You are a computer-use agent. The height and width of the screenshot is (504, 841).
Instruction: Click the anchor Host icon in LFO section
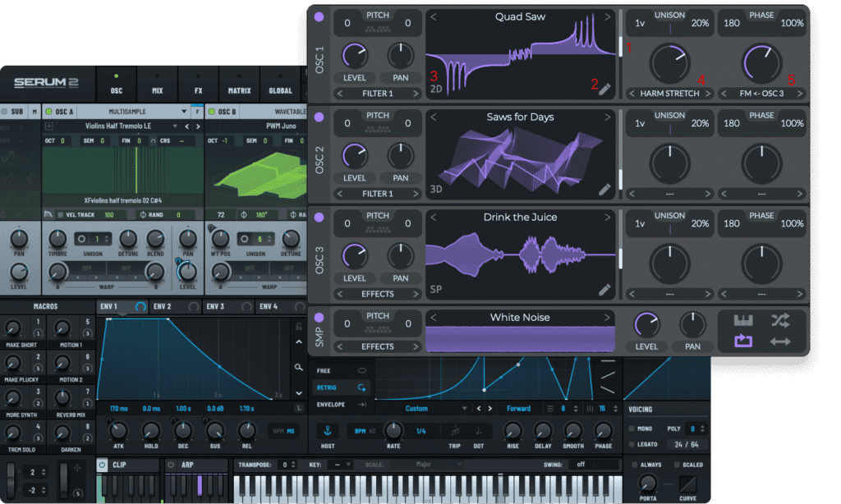point(326,430)
